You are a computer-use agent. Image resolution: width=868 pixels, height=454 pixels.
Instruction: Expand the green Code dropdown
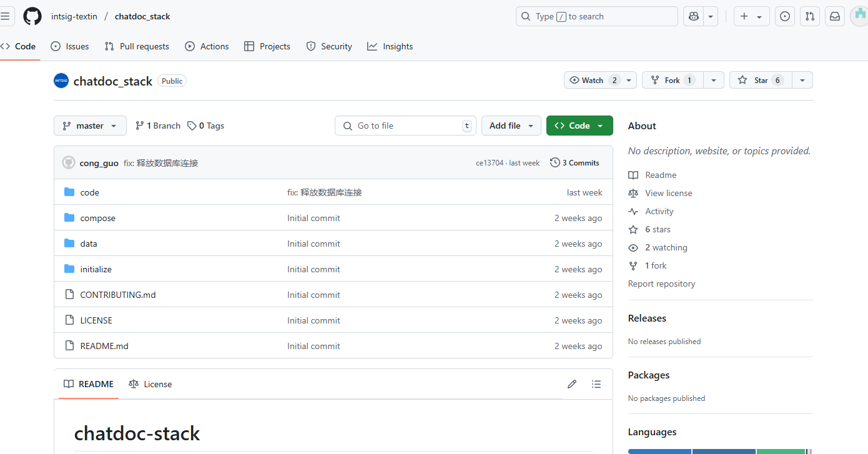coord(579,126)
